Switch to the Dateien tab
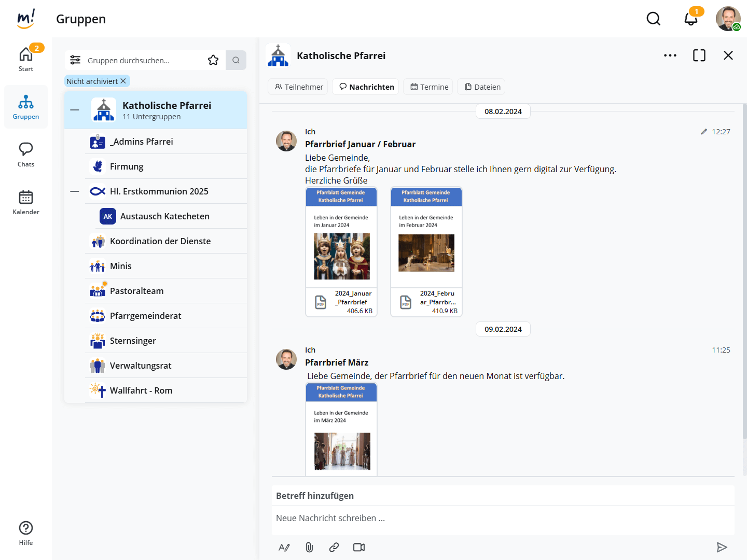 (x=482, y=87)
